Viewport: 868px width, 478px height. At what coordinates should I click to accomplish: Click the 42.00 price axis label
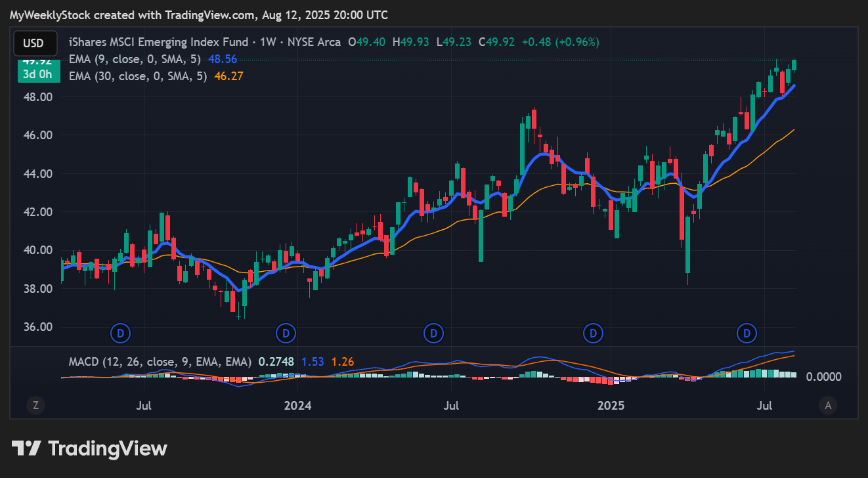point(37,212)
